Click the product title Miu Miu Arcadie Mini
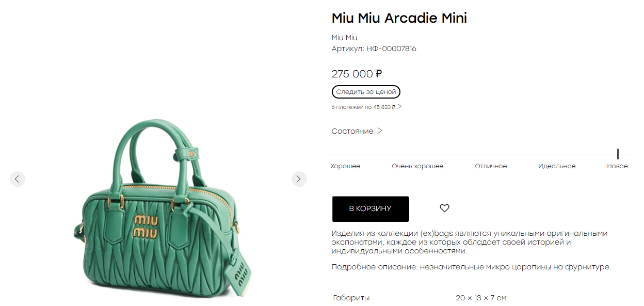This screenshot has width=644, height=306. pyautogui.click(x=399, y=18)
